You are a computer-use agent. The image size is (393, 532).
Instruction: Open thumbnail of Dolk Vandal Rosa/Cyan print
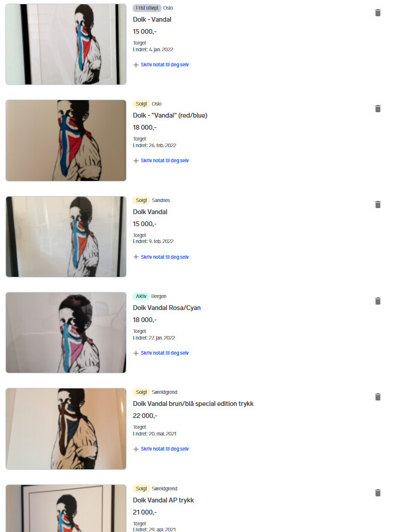coord(66,332)
